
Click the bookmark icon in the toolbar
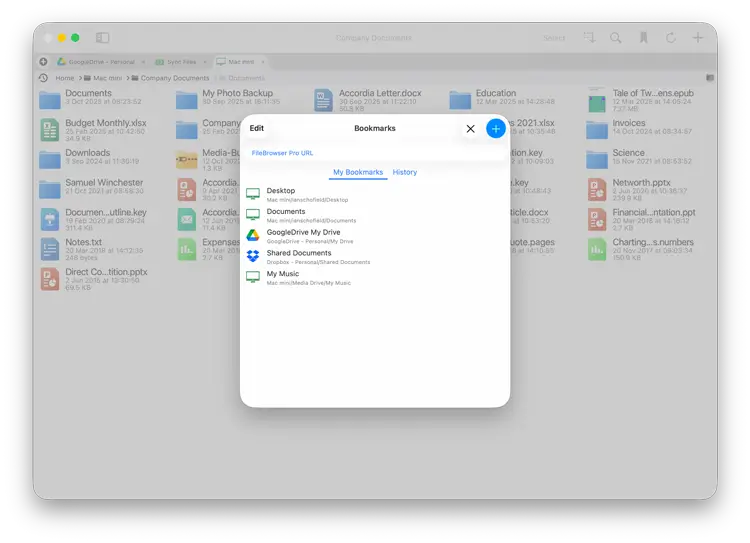[643, 38]
